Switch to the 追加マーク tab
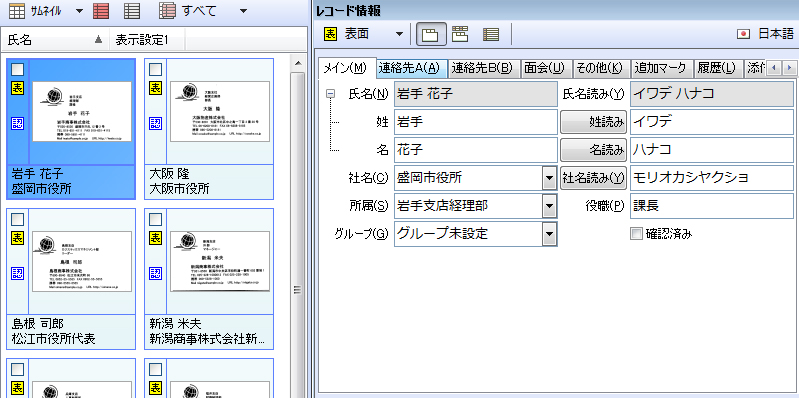Screen dimensions: 799x398 tap(661, 68)
